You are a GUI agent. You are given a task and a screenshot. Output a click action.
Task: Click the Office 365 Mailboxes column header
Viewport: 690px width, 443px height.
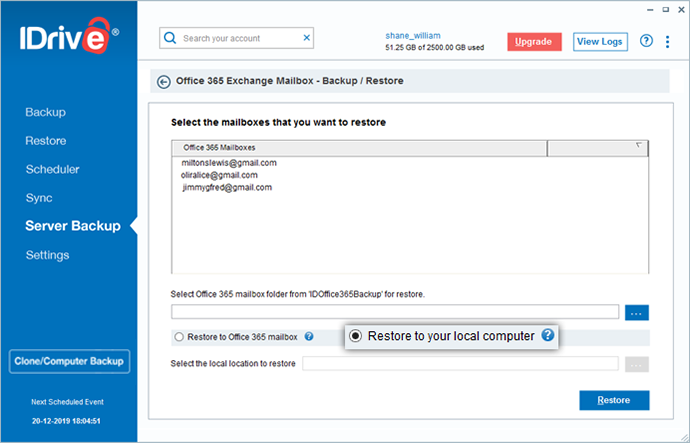coord(360,148)
